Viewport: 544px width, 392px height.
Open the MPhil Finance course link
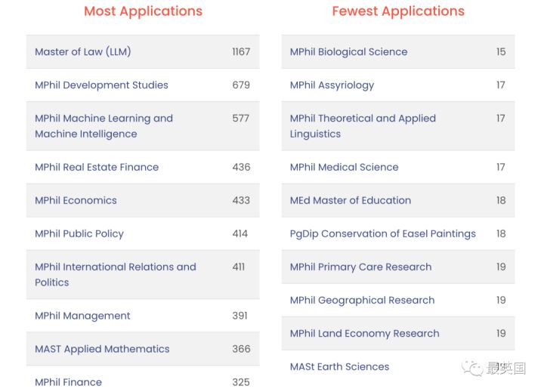point(68,382)
